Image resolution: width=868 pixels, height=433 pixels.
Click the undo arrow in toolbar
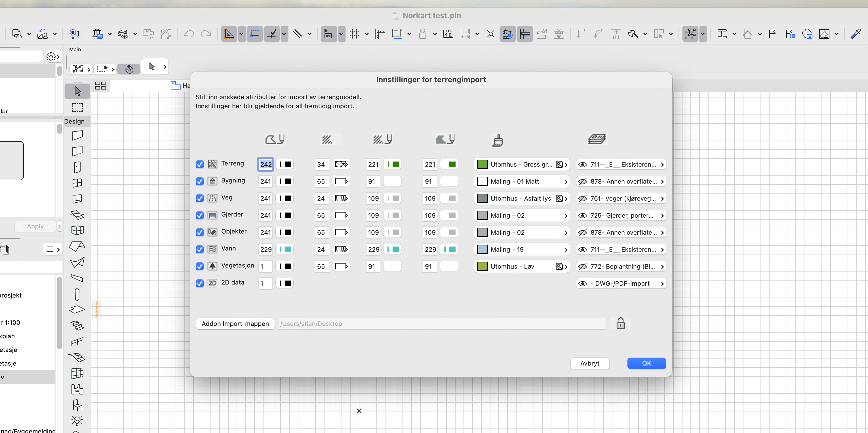point(188,34)
